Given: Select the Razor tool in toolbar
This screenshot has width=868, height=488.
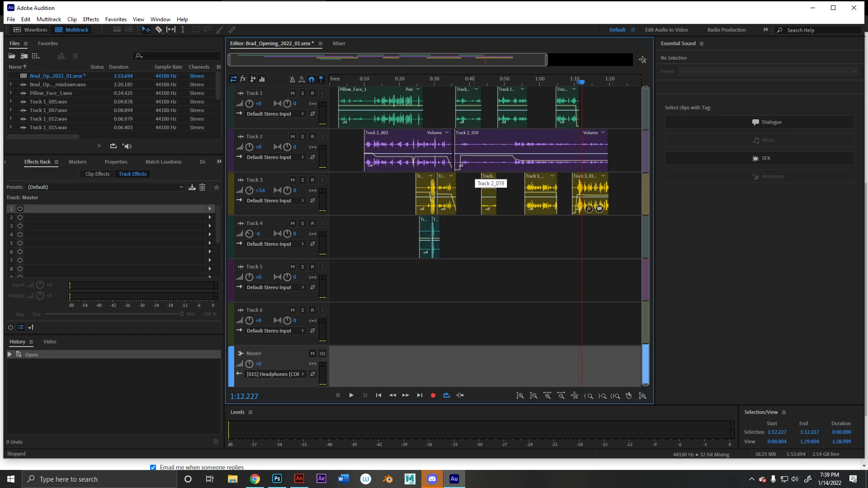Looking at the screenshot, I should point(159,30).
